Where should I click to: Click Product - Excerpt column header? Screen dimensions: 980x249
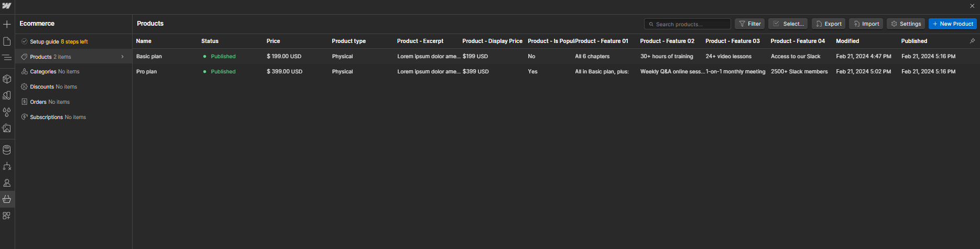point(420,41)
